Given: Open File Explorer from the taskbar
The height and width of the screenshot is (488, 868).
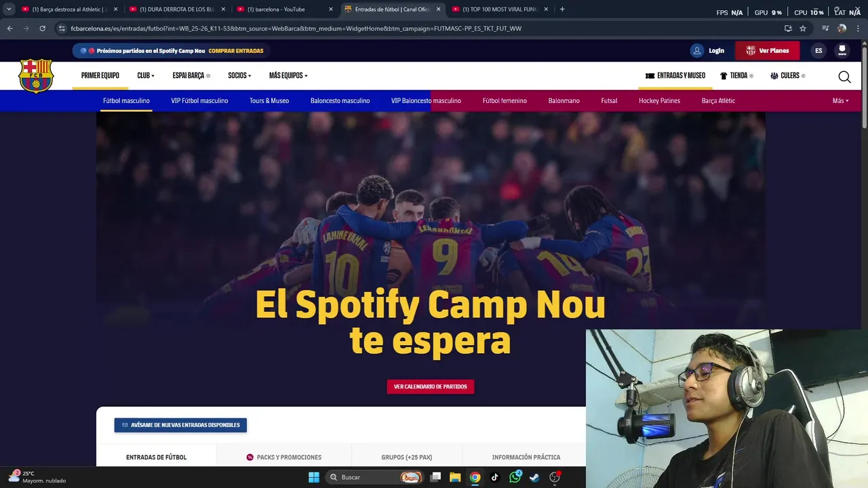Looking at the screenshot, I should pyautogui.click(x=455, y=477).
